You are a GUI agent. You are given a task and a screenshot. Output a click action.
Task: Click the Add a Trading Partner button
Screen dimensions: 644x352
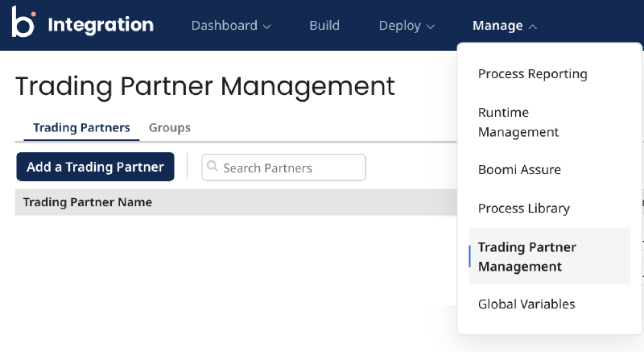95,167
